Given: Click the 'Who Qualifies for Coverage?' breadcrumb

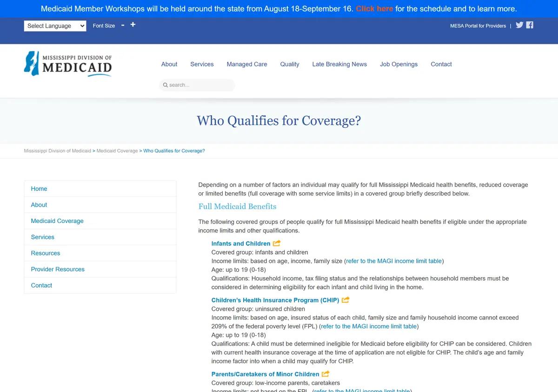Looking at the screenshot, I should click(x=174, y=151).
